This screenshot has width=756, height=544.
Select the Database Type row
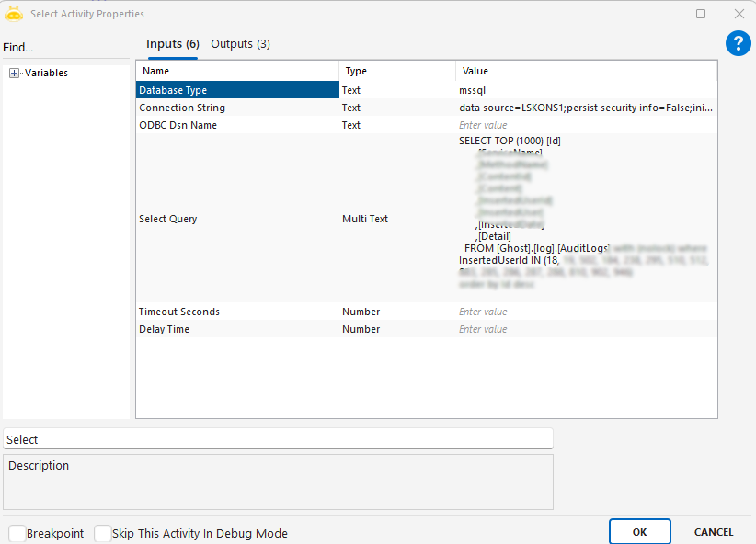click(x=237, y=90)
